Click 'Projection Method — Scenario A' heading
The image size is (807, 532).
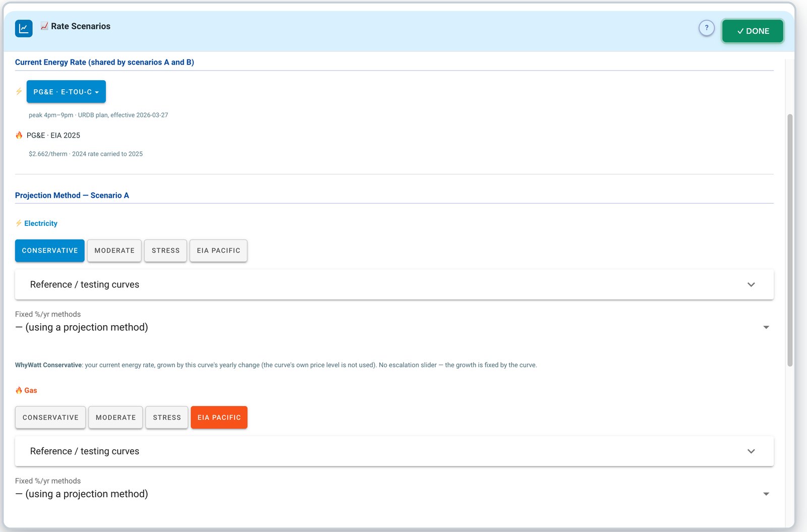(72, 195)
